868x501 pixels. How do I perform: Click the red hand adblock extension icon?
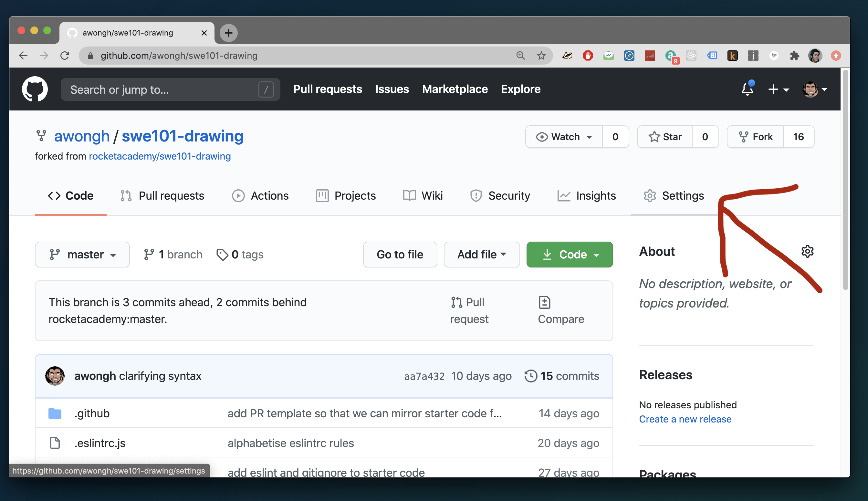[x=588, y=56]
